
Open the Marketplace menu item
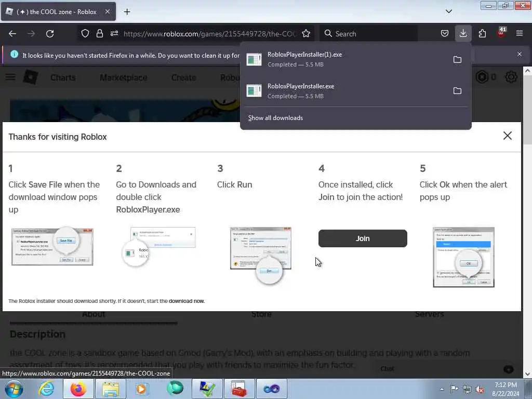[x=124, y=78]
